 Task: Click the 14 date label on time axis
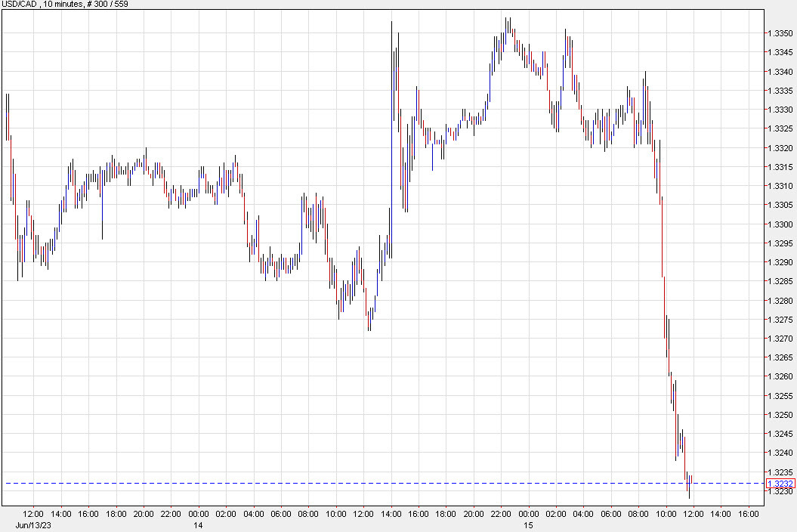[198, 525]
